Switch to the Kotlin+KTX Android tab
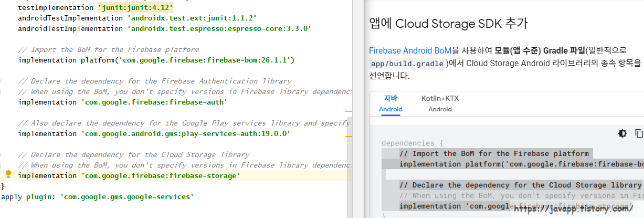 click(x=440, y=103)
